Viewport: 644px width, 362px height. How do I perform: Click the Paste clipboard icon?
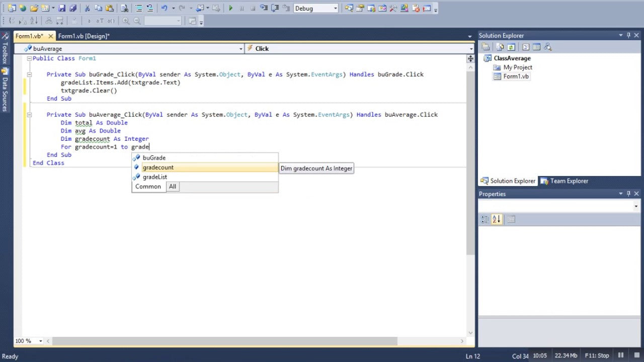[109, 8]
